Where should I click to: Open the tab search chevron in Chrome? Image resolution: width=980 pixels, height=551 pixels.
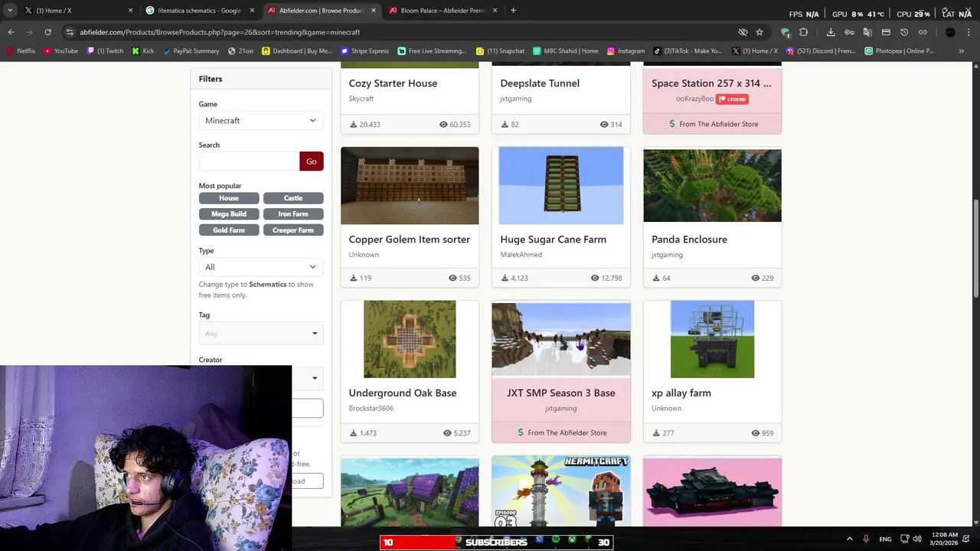click(9, 10)
